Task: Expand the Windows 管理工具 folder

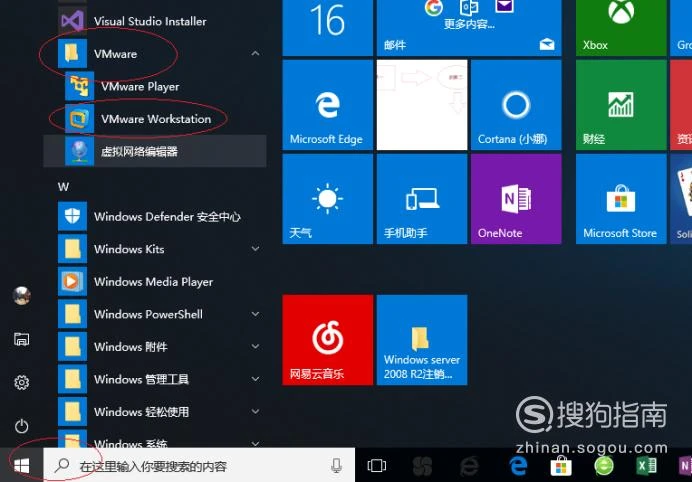Action: point(255,379)
